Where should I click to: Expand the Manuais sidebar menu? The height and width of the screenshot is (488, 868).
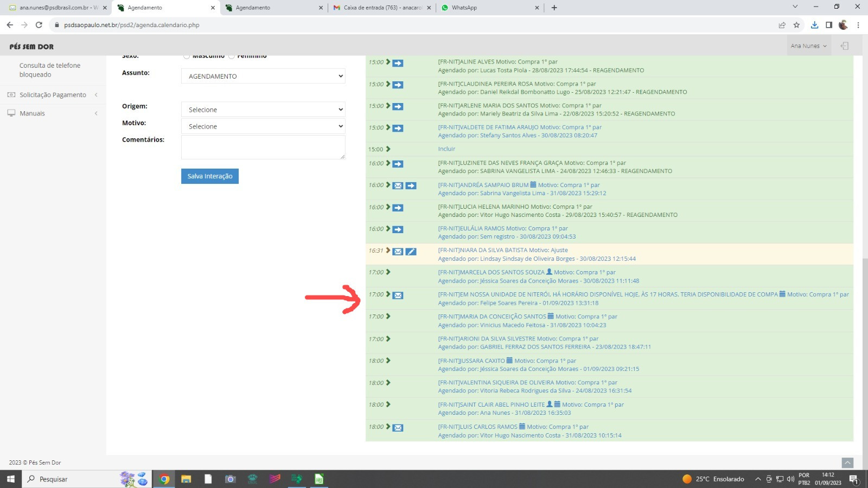coord(53,113)
